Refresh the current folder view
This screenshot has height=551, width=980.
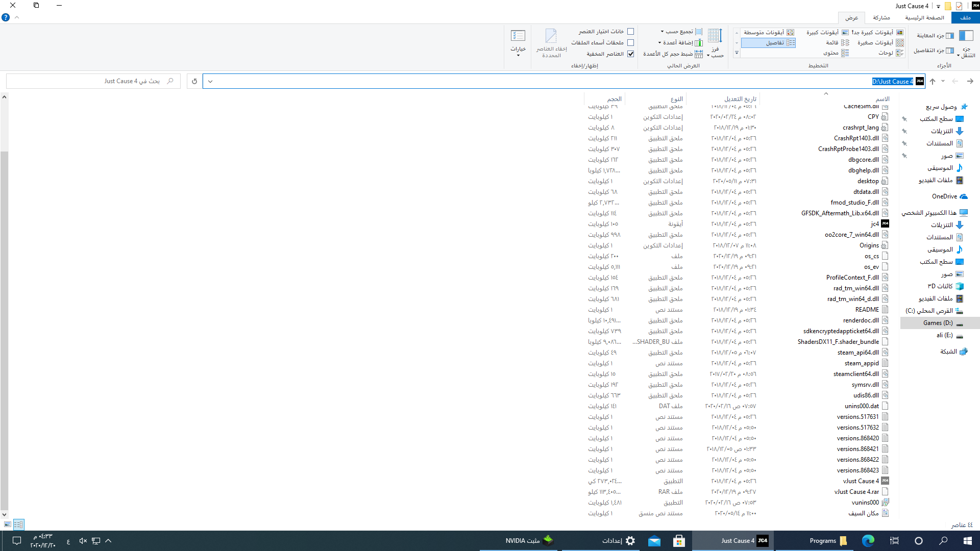[194, 81]
